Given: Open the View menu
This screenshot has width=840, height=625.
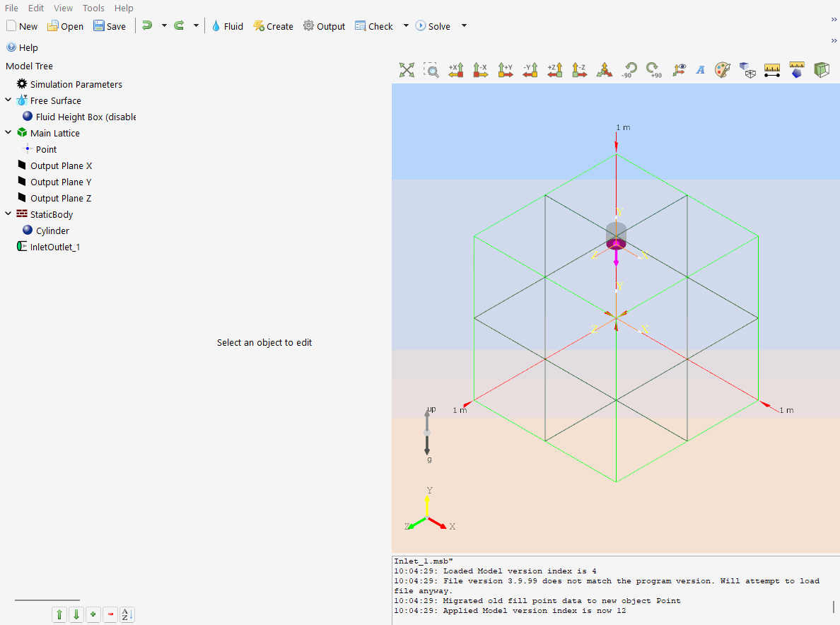Looking at the screenshot, I should pyautogui.click(x=63, y=8).
